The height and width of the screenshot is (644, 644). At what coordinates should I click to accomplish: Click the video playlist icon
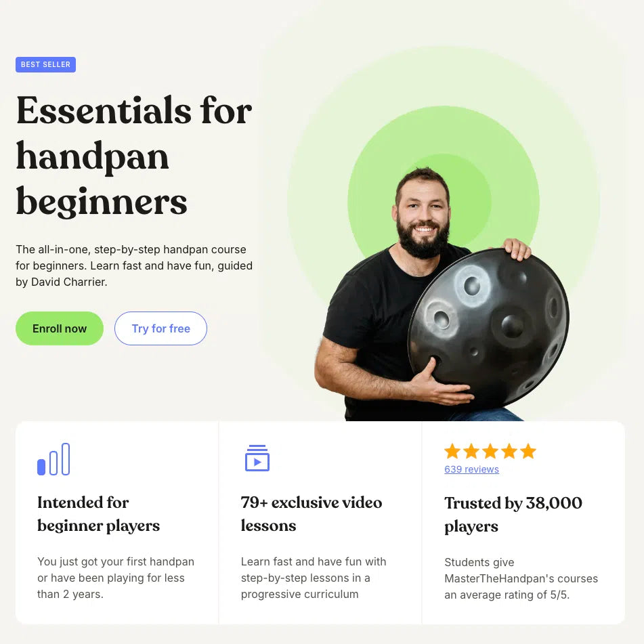point(257,458)
